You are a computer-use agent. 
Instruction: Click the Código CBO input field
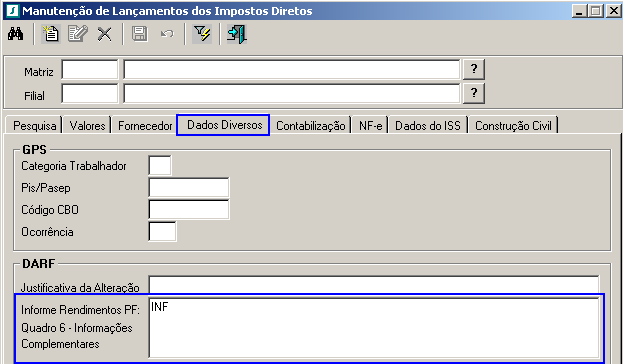click(189, 209)
